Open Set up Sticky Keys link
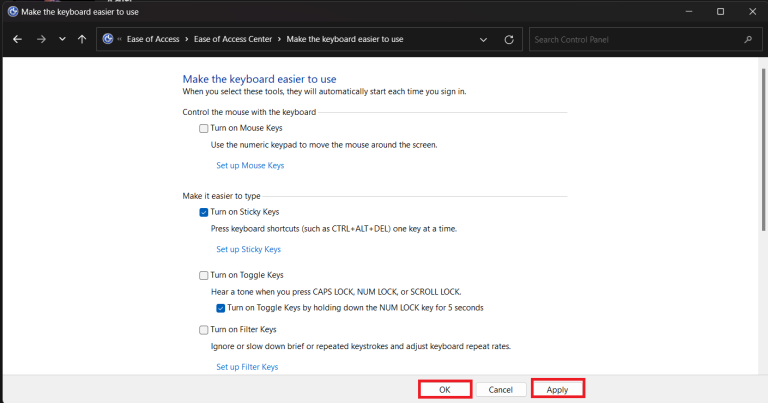 (x=248, y=249)
